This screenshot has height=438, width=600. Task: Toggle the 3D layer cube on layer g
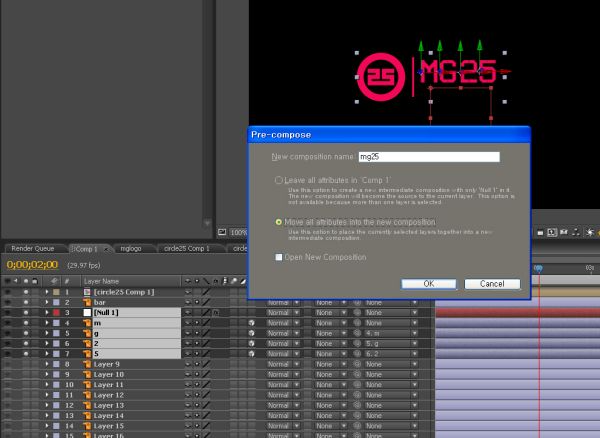tap(251, 333)
